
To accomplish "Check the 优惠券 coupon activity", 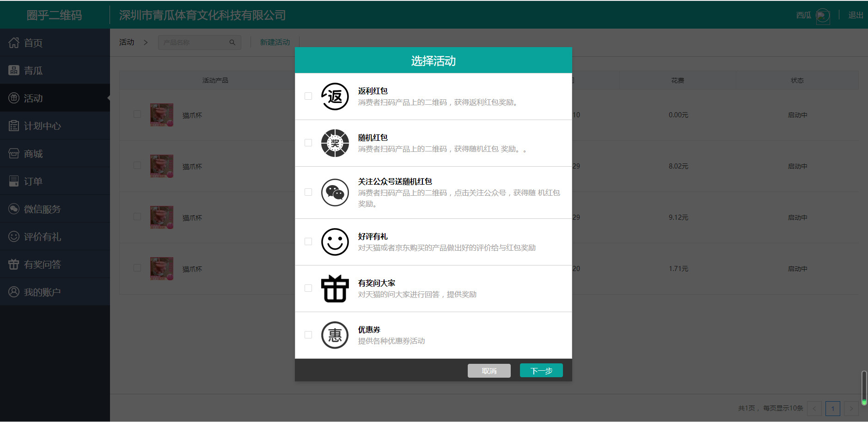I will pyautogui.click(x=308, y=335).
